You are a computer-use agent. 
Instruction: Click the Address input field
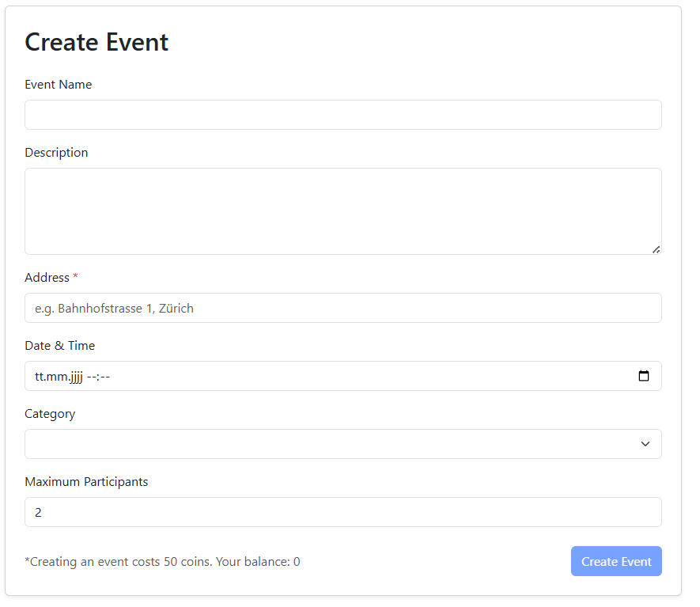(x=342, y=308)
